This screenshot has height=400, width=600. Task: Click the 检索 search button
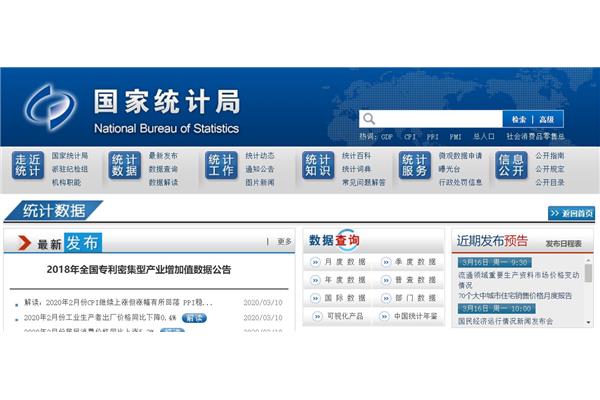point(519,119)
